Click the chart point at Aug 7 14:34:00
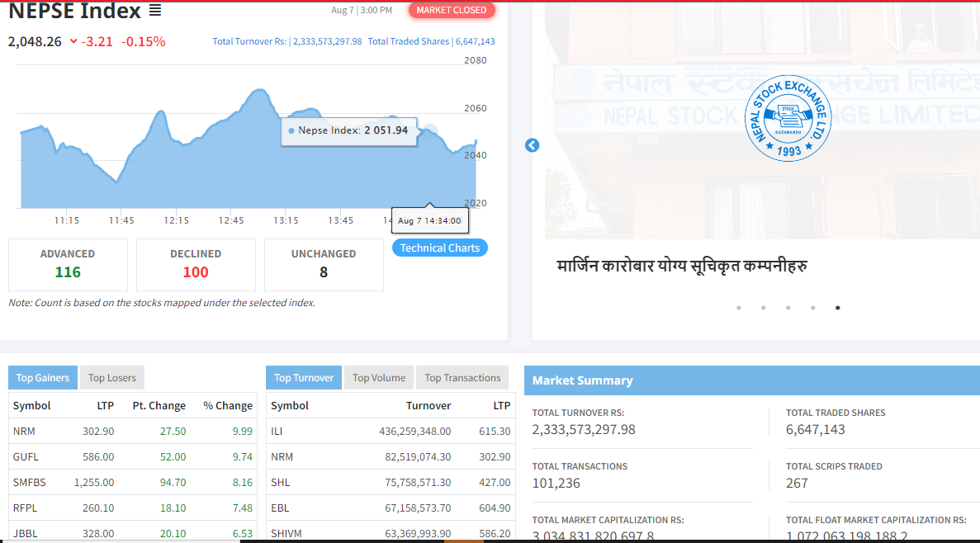This screenshot has height=543, width=980. (x=431, y=130)
